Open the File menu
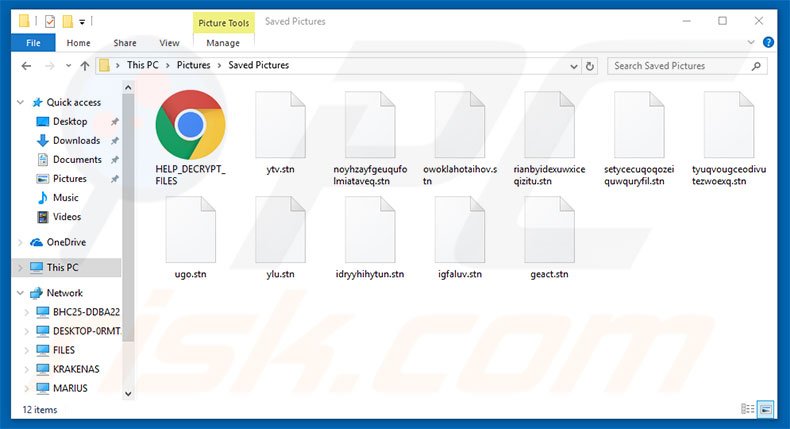 [x=33, y=43]
